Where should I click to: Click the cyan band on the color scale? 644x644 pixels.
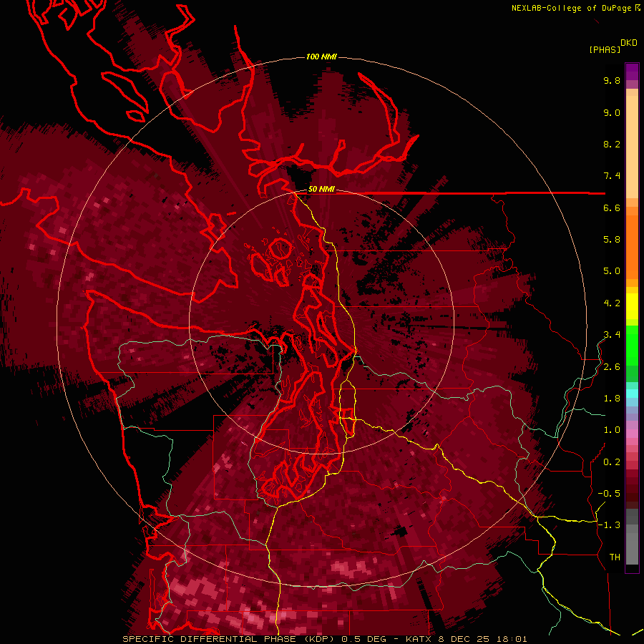pyautogui.click(x=632, y=394)
